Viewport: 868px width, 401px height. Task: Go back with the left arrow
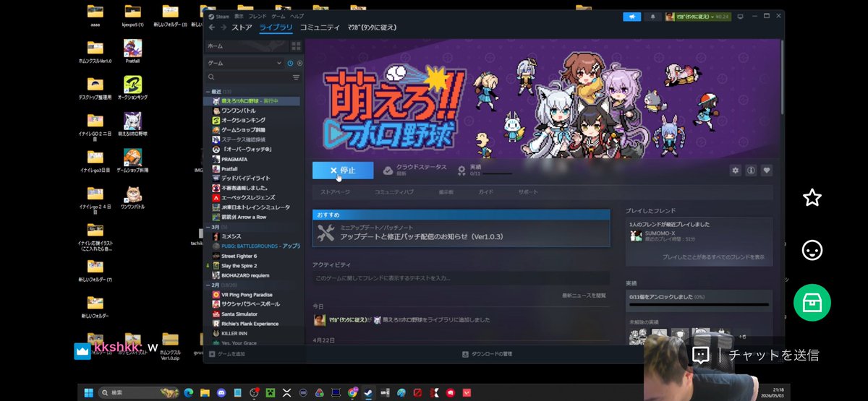[212, 27]
